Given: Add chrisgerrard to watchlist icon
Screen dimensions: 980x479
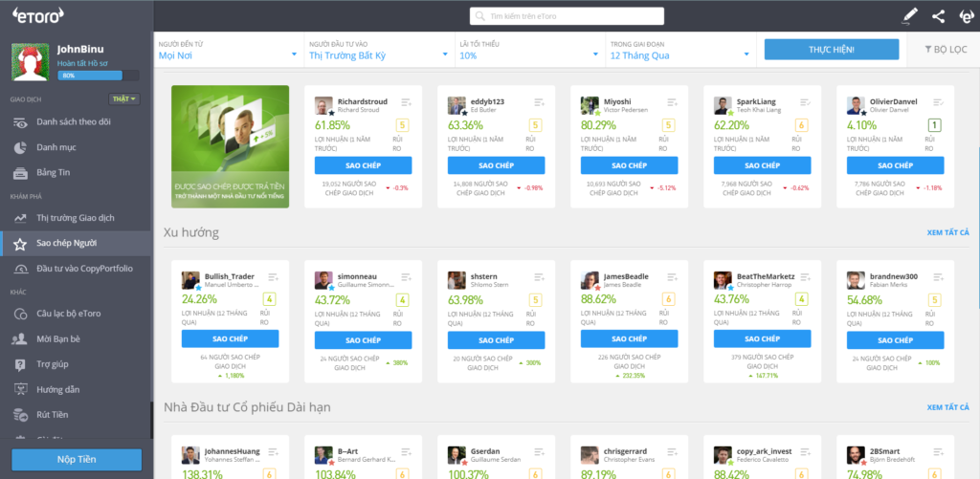Looking at the screenshot, I should pos(673,452).
